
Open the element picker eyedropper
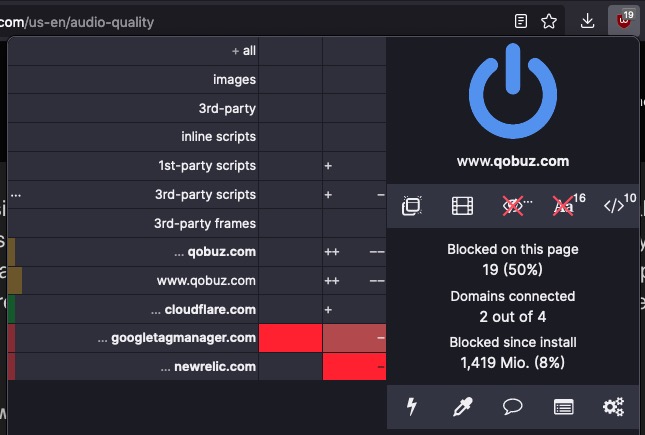click(462, 407)
